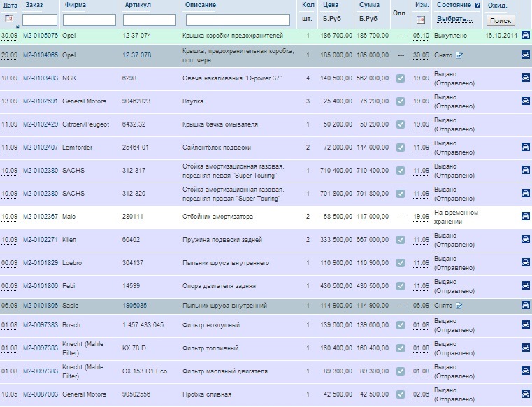This screenshot has width=532, height=407.
Task: Open car icon for KX 78 D row
Action: pos(525,348)
